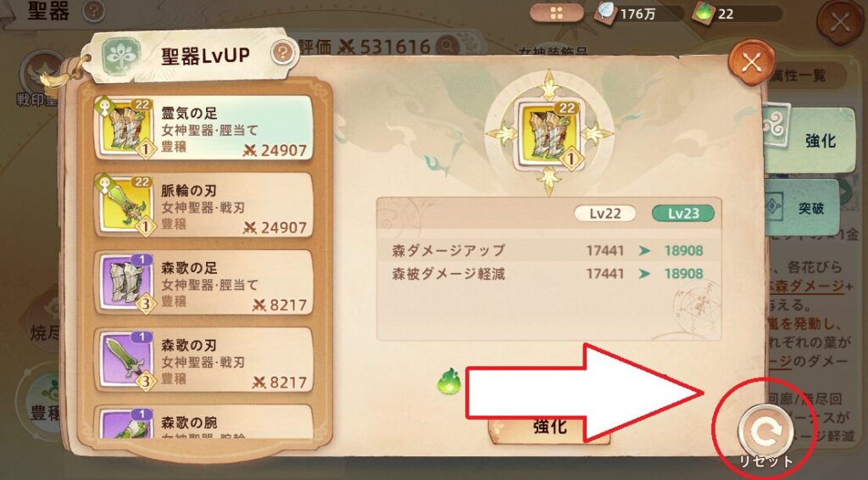Select 脈輪の刃 relic entry
Screen dimensions: 868x480
tap(203, 205)
